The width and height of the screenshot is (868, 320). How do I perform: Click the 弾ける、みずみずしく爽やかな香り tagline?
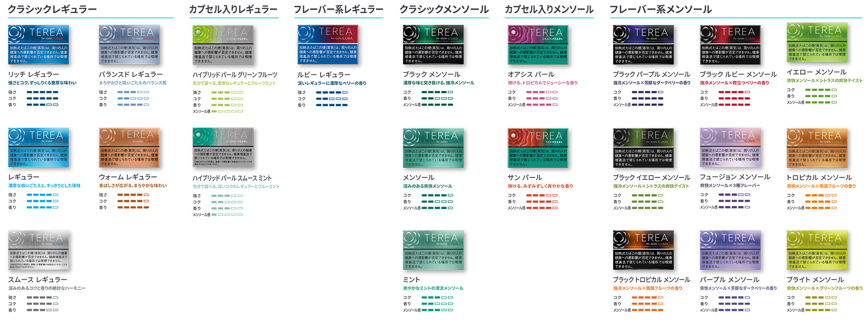(x=540, y=186)
